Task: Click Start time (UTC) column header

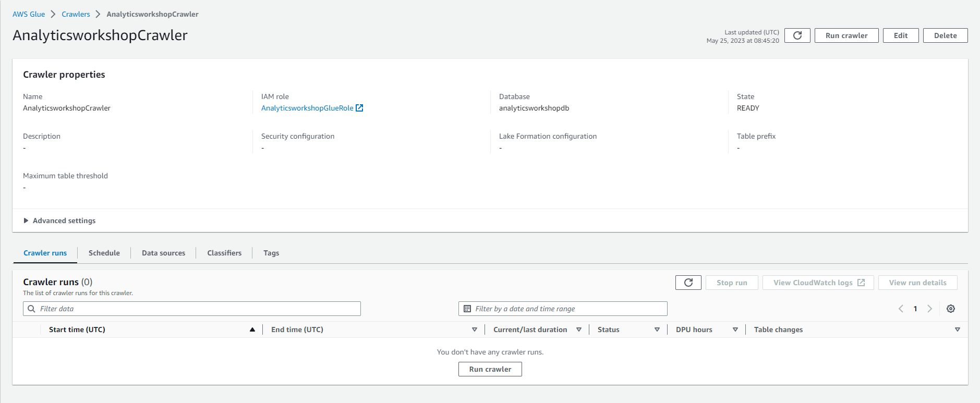Action: click(77, 329)
